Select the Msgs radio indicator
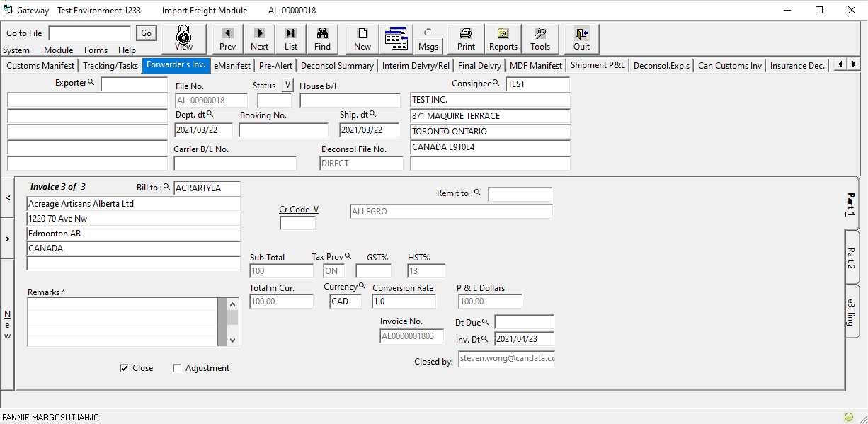Screen dimensions: 868x424 (428, 33)
